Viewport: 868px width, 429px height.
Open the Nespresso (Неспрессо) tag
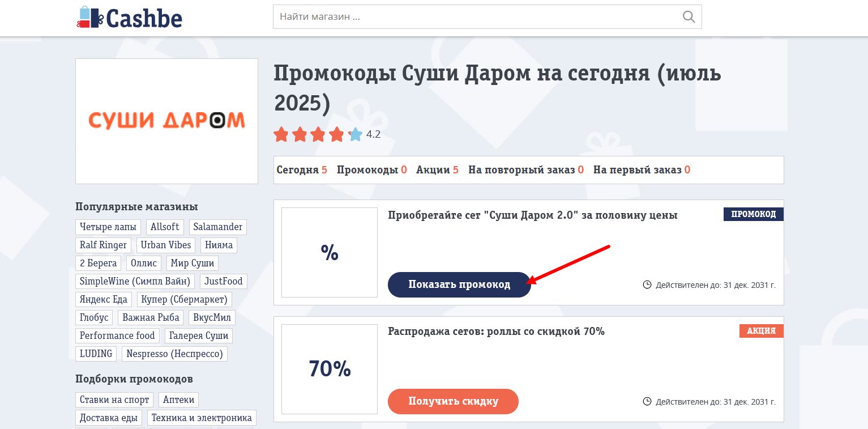pos(174,354)
